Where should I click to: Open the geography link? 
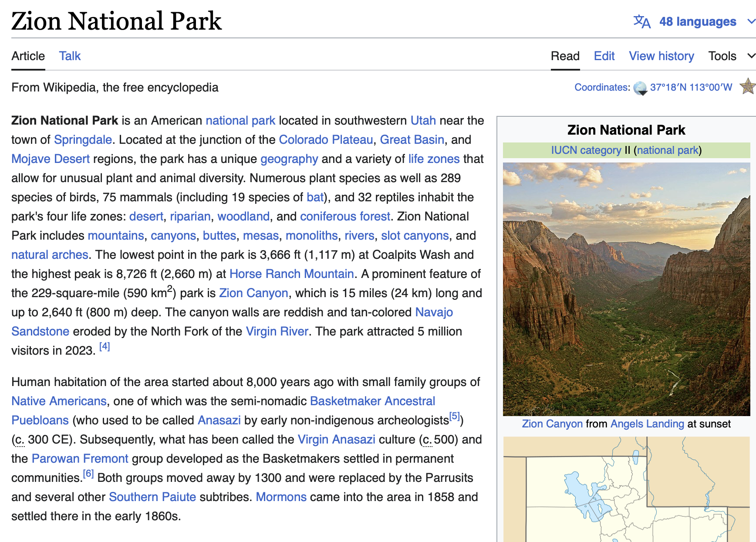click(x=289, y=159)
